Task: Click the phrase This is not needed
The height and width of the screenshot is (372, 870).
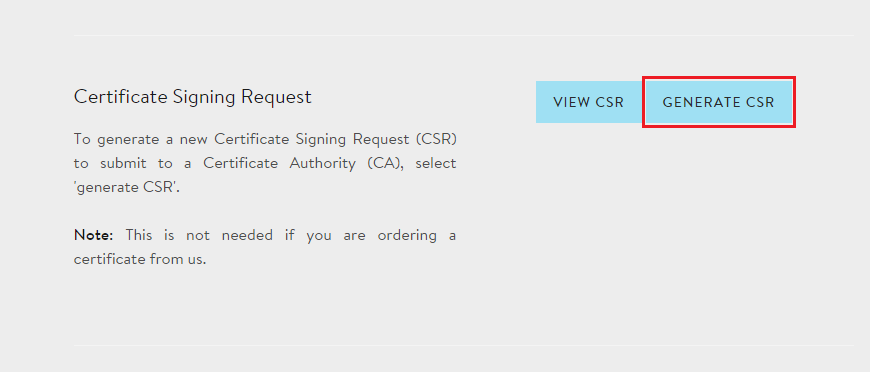Action: pyautogui.click(x=199, y=235)
